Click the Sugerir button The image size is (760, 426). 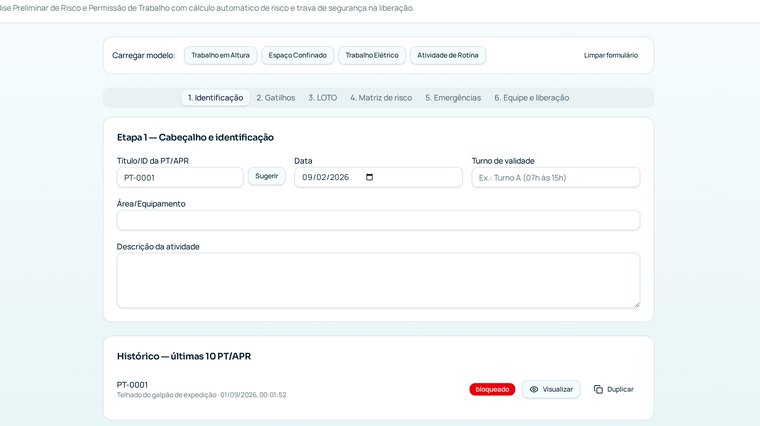[267, 176]
